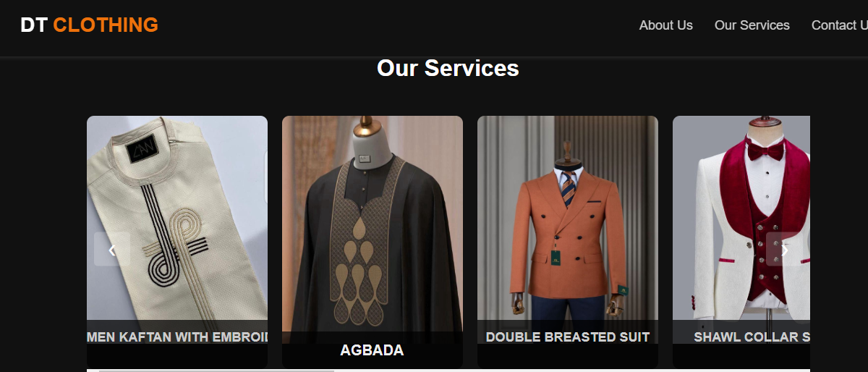Click the AGBADA caption label
This screenshot has height=372, width=868.
[x=372, y=350]
